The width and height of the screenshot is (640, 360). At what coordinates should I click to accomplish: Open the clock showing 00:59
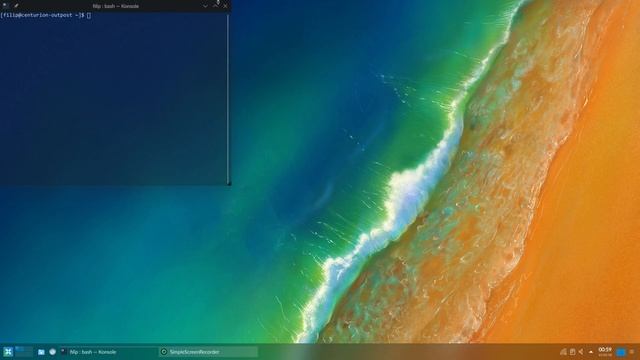[605, 351]
